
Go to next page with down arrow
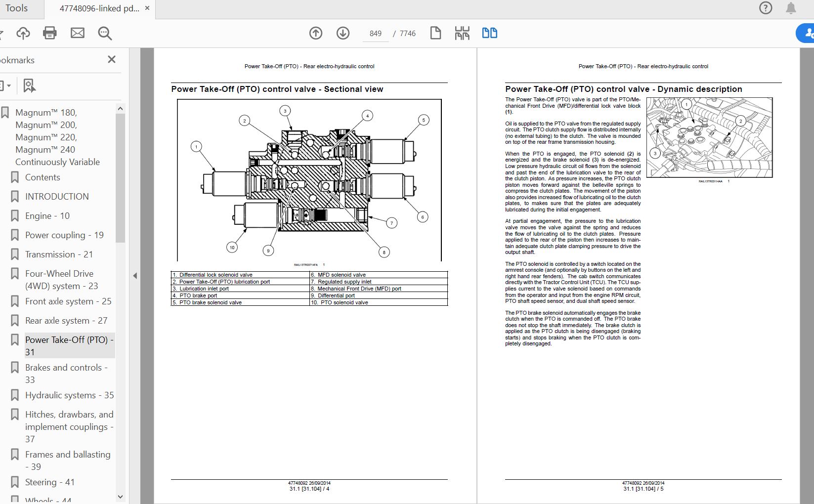343,34
